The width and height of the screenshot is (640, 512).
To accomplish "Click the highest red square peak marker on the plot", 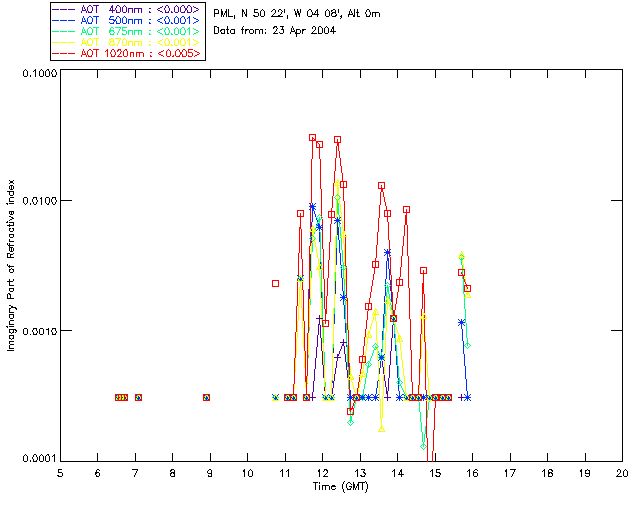I will click(312, 138).
